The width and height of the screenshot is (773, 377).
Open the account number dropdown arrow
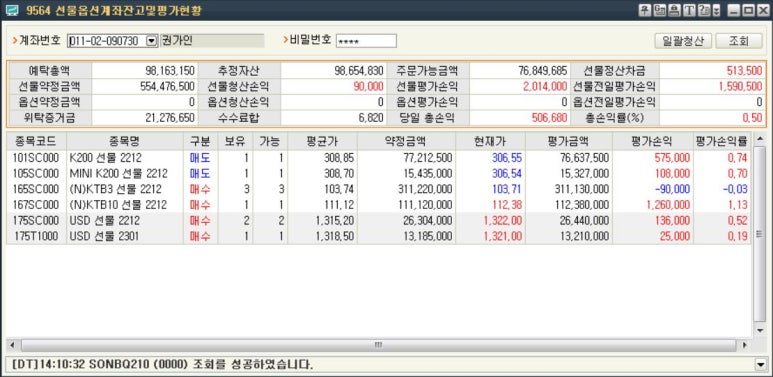[x=152, y=41]
